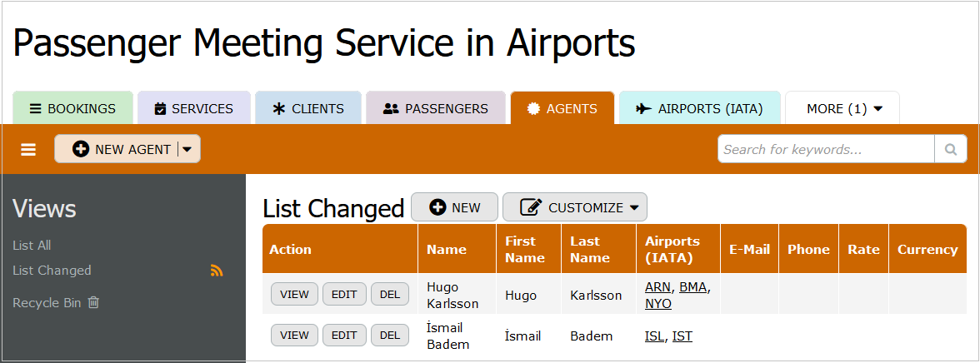Switch to the Bookings tab
The width and height of the screenshot is (980, 363).
click(72, 109)
